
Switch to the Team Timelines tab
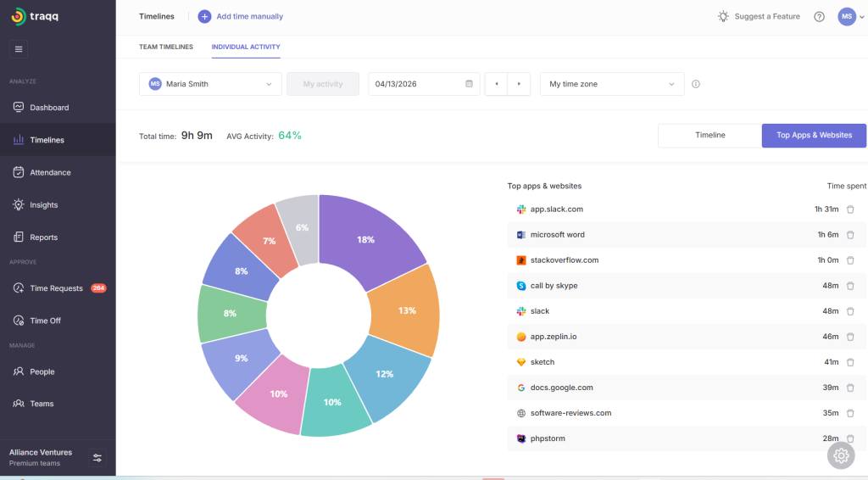tap(166, 47)
